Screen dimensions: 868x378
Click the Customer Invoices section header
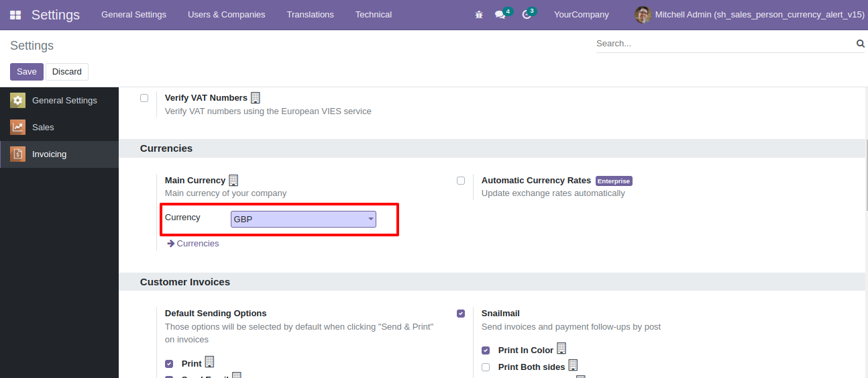(185, 282)
